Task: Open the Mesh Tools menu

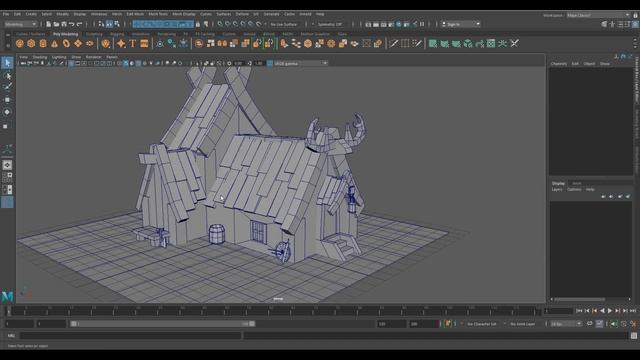Action: pos(158,14)
